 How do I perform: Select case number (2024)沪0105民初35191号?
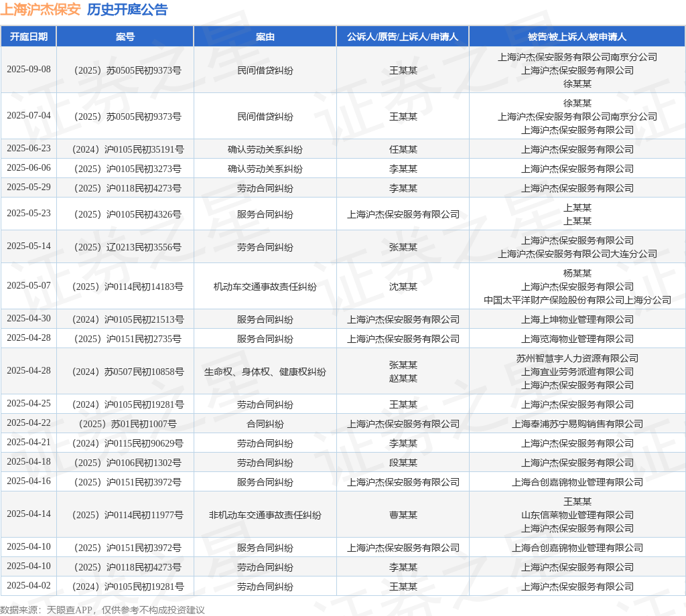coord(127,149)
